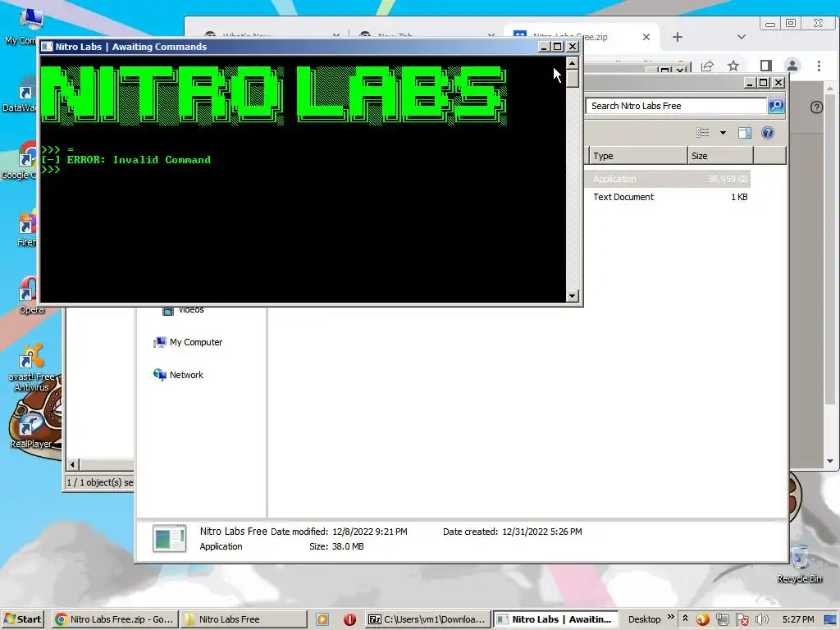The width and height of the screenshot is (840, 630).
Task: Click Show Desktop button at taskbar end
Action: pyautogui.click(x=830, y=620)
